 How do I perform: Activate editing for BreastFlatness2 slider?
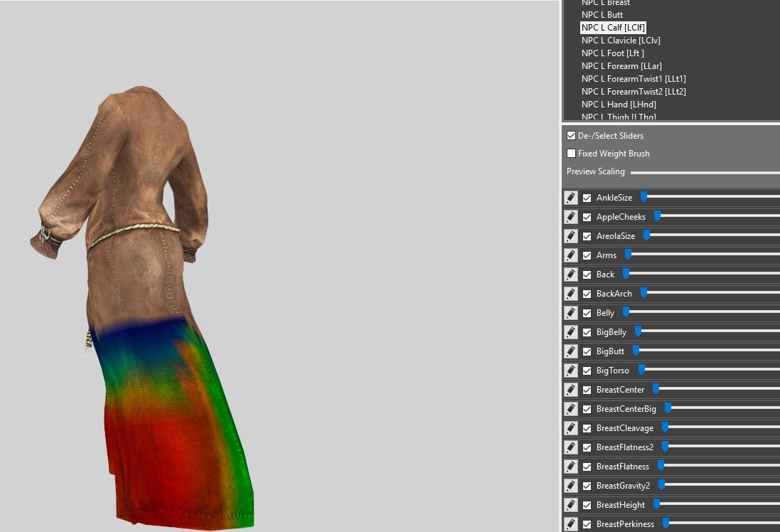570,447
